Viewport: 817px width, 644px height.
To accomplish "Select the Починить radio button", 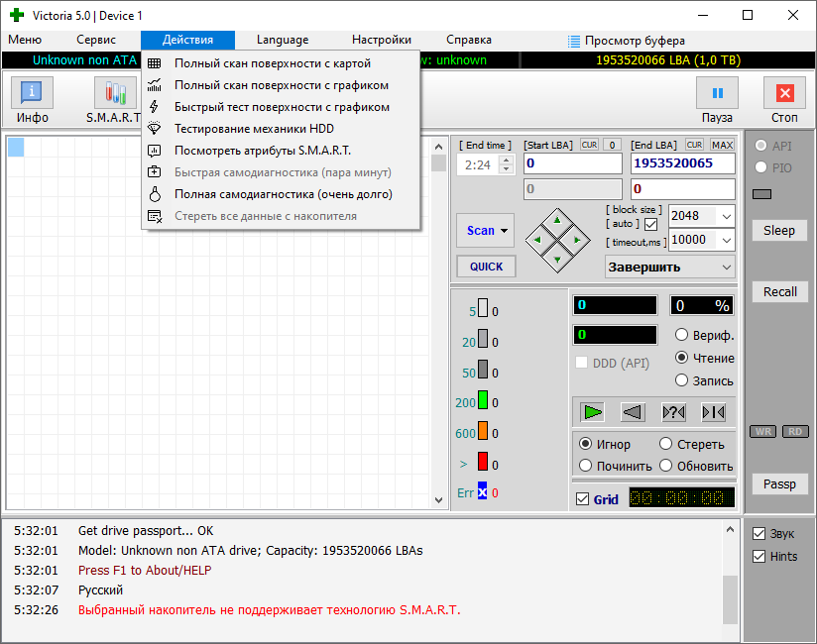I will [585, 466].
